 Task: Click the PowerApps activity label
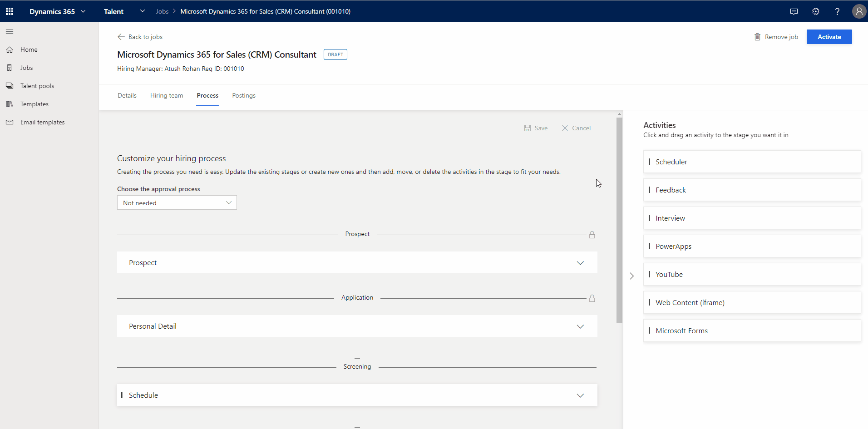[674, 246]
